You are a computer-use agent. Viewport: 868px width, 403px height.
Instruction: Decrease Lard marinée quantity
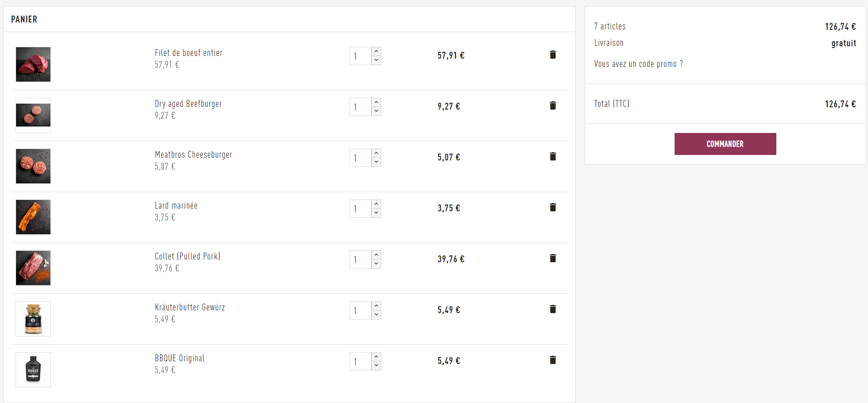(x=376, y=213)
